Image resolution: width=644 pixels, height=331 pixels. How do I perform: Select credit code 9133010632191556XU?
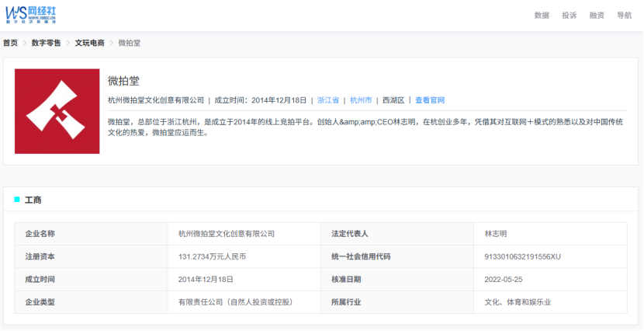tap(523, 257)
